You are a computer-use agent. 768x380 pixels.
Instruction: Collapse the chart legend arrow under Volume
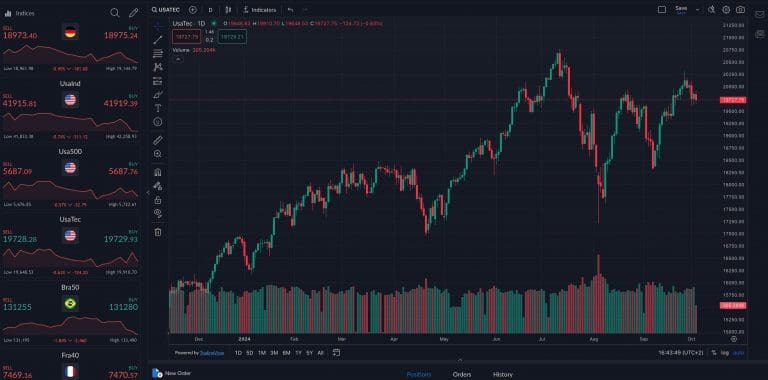click(177, 59)
